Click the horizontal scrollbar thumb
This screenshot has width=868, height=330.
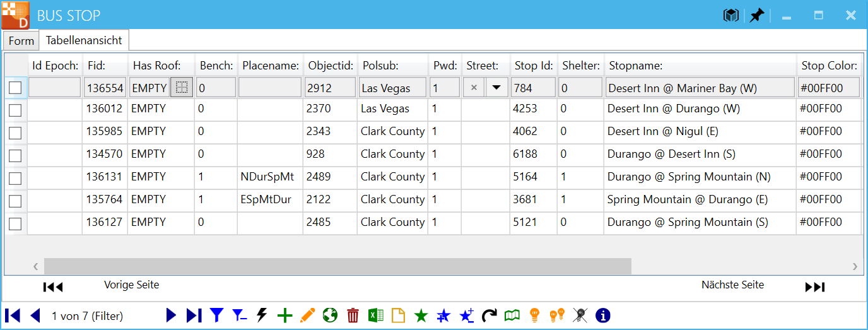[x=337, y=266]
